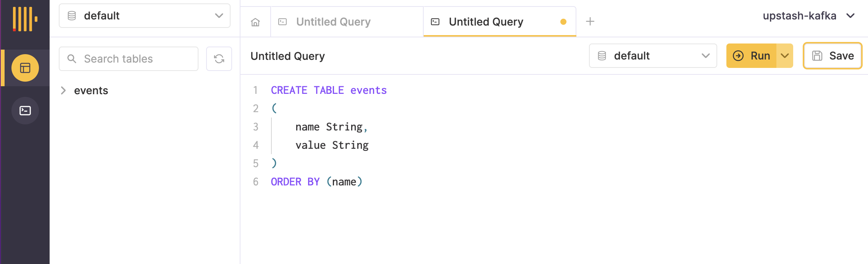Open the Run options dropdown arrow

click(x=784, y=56)
